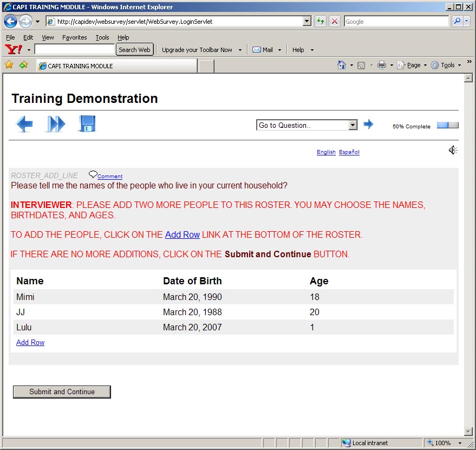This screenshot has width=476, height=450.
Task: Switch language via Español link
Action: pyautogui.click(x=349, y=152)
